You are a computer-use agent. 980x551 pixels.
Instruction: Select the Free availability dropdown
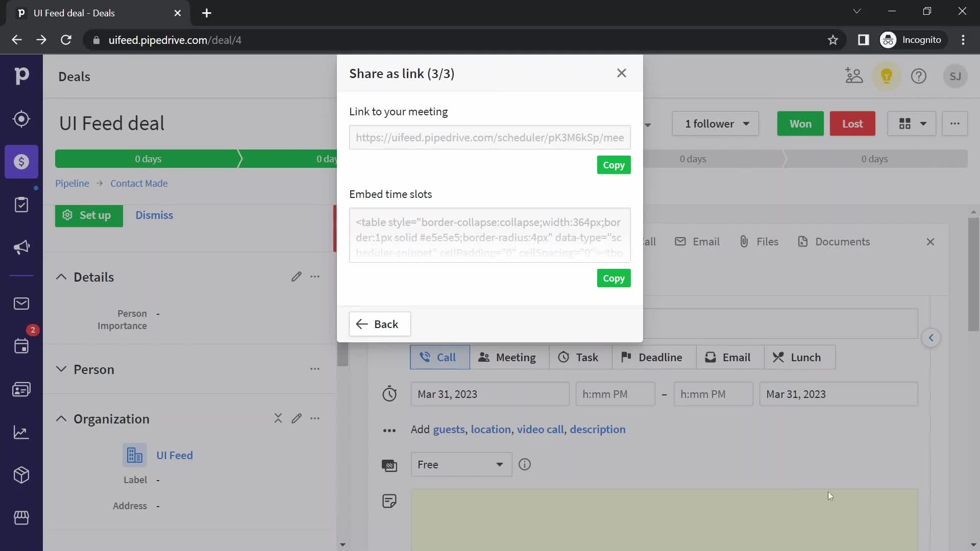click(460, 464)
